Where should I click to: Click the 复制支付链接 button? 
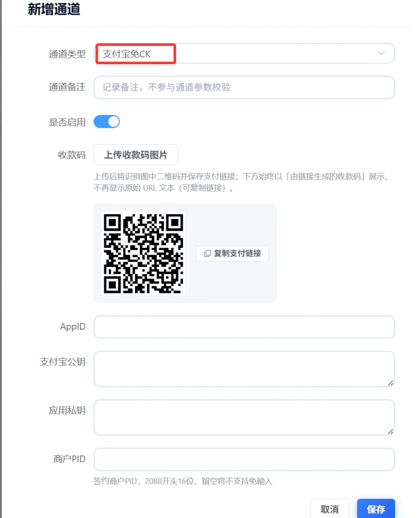(232, 253)
